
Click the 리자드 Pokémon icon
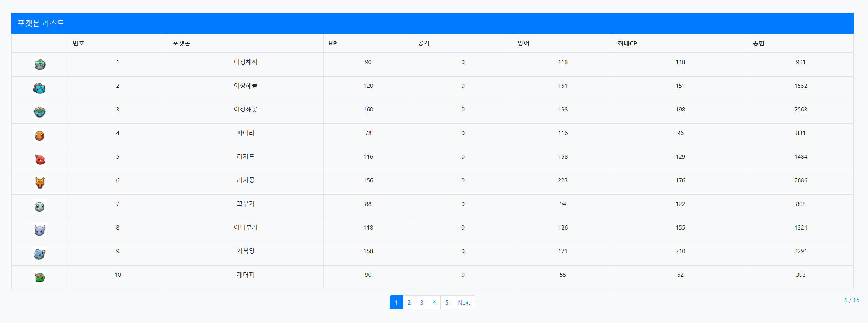[x=40, y=159]
